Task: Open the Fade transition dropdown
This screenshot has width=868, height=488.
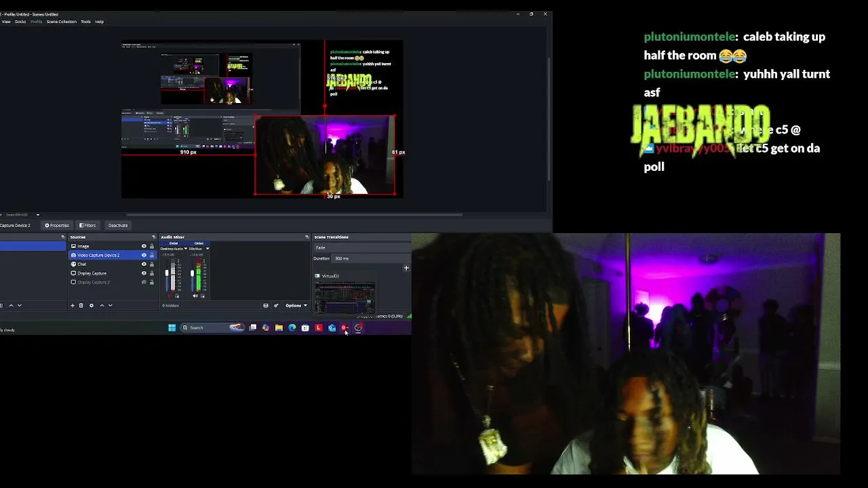Action: [362, 247]
